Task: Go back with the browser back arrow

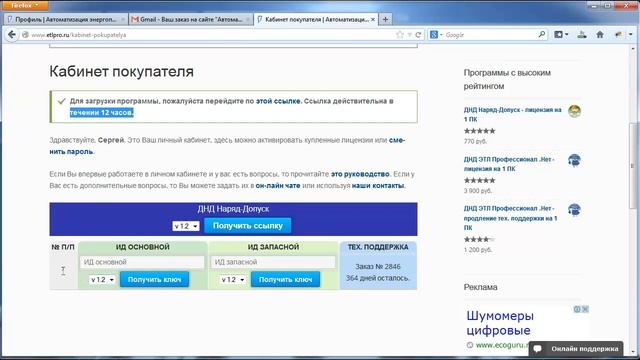Action: (12, 35)
